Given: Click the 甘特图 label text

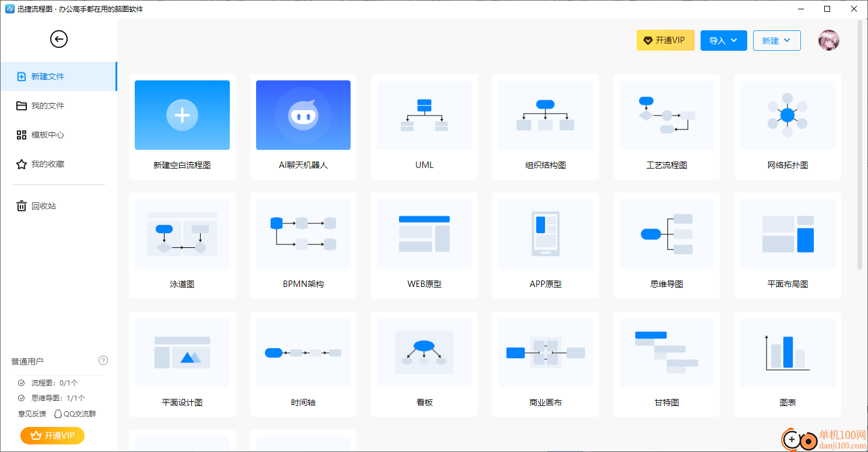Looking at the screenshot, I should point(667,402).
